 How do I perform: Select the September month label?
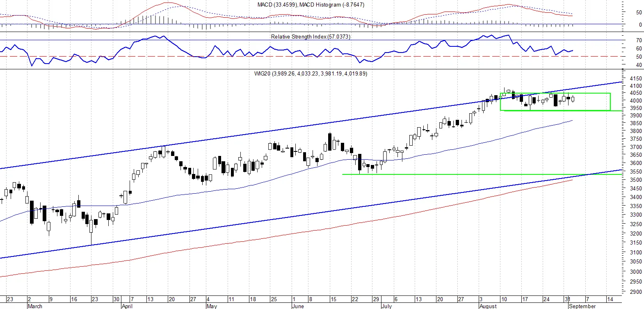pos(582,306)
